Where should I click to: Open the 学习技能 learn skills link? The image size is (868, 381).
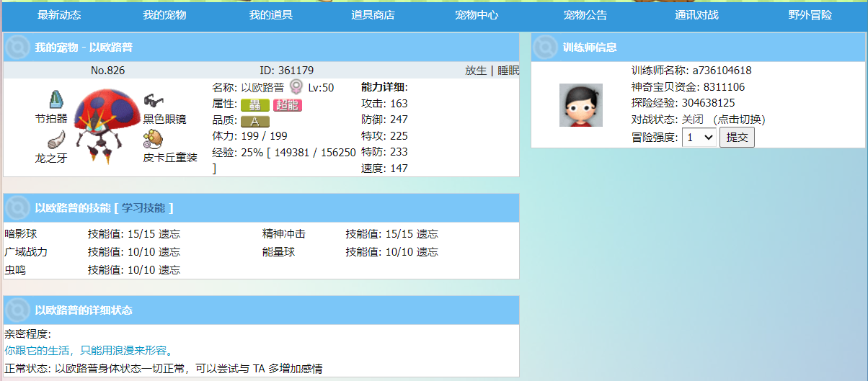pos(143,208)
